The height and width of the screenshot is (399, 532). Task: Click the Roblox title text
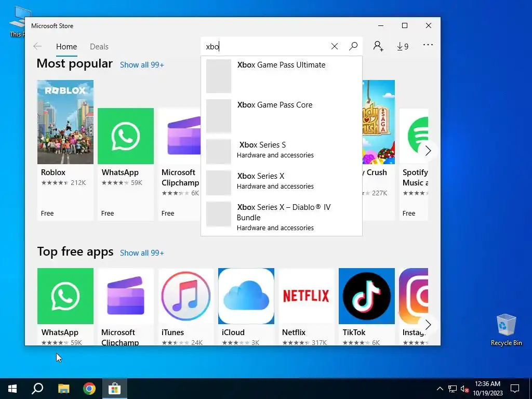pyautogui.click(x=54, y=172)
